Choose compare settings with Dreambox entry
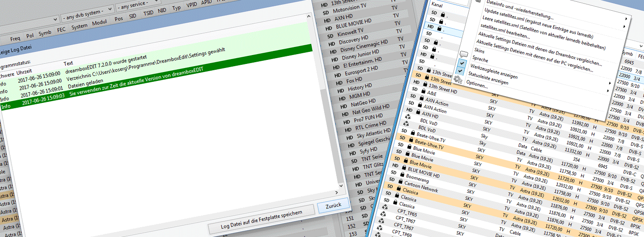644x237 pixels. pos(540,50)
